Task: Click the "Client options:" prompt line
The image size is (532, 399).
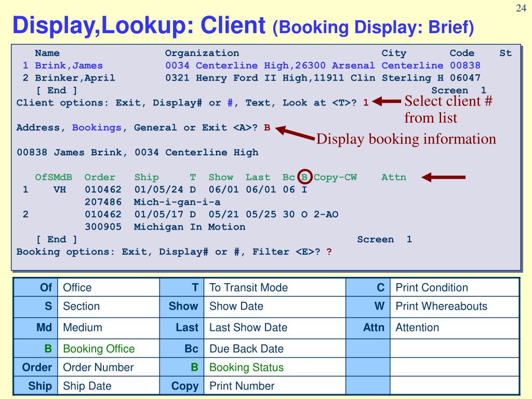Action: tap(192, 103)
